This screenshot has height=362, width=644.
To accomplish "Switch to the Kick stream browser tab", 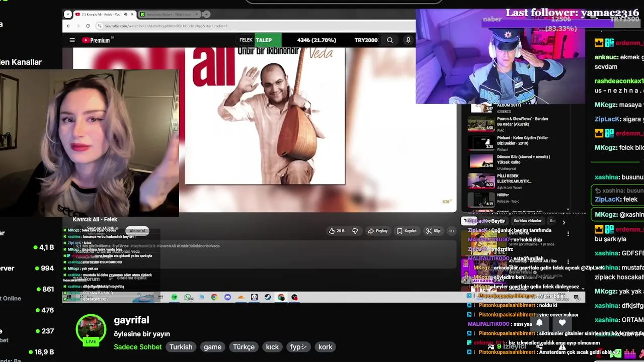I will (x=169, y=14).
